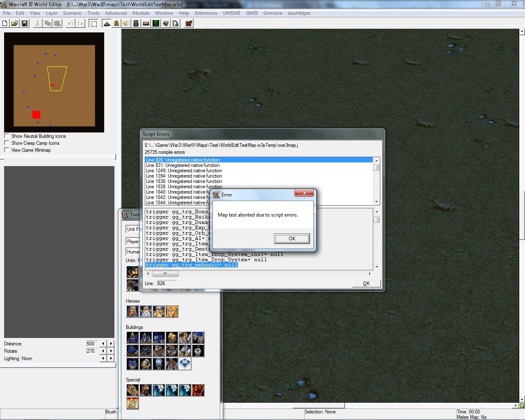Open the Sound Editor speaker icon
This screenshot has width=525, height=420.
point(126,23)
